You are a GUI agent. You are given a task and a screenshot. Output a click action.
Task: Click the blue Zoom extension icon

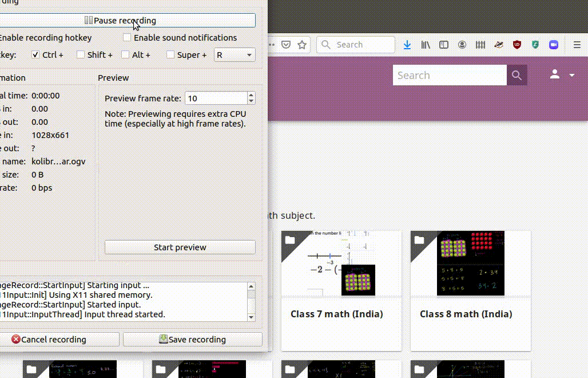tap(554, 45)
